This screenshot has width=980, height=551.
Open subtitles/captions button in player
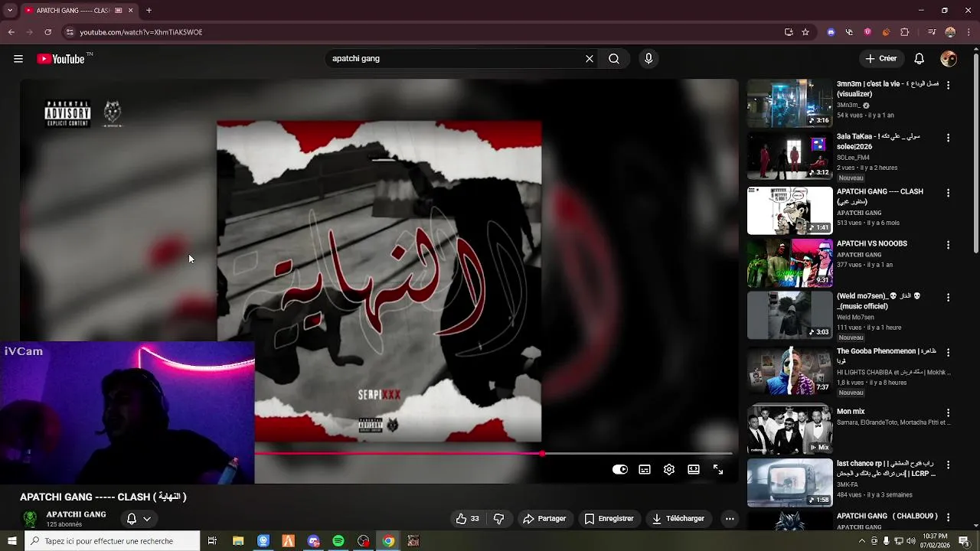[645, 470]
